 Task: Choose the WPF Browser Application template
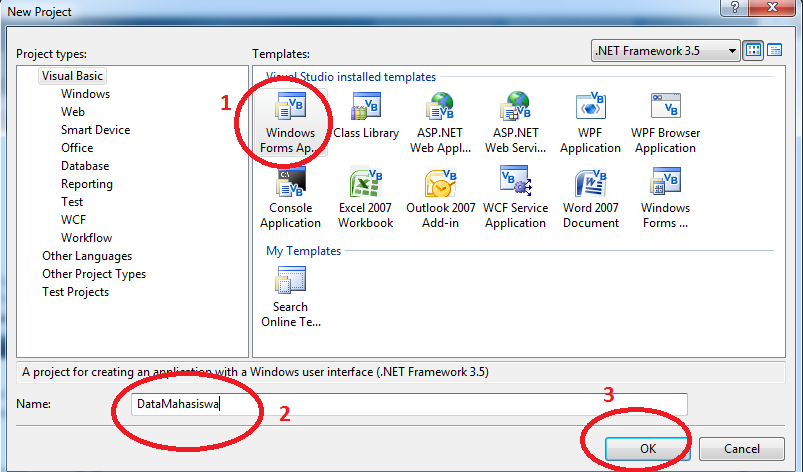pos(665,123)
